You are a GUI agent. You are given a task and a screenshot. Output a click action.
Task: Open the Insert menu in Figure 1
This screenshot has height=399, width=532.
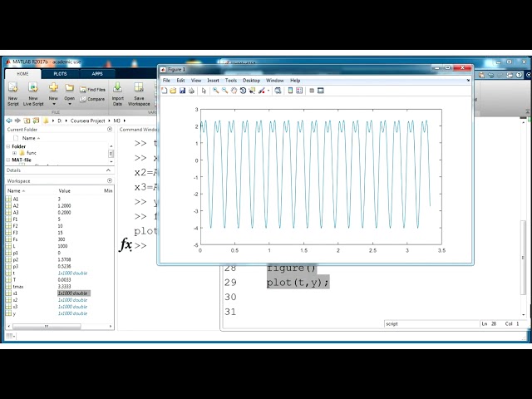point(213,81)
